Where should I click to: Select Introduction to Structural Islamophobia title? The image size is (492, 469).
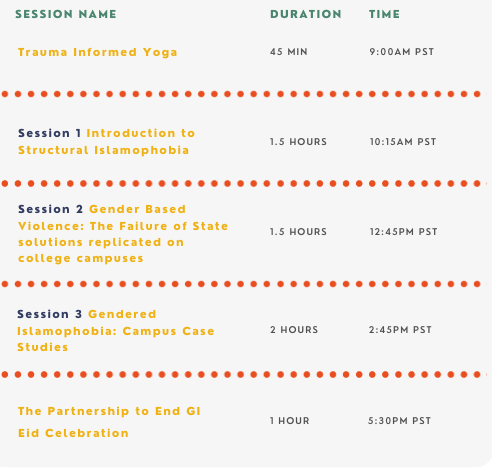[x=107, y=142]
